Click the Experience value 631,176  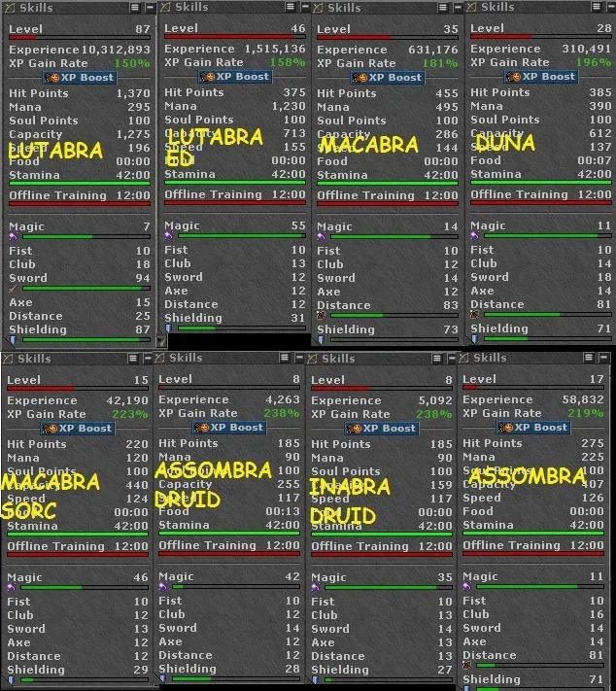(x=433, y=50)
